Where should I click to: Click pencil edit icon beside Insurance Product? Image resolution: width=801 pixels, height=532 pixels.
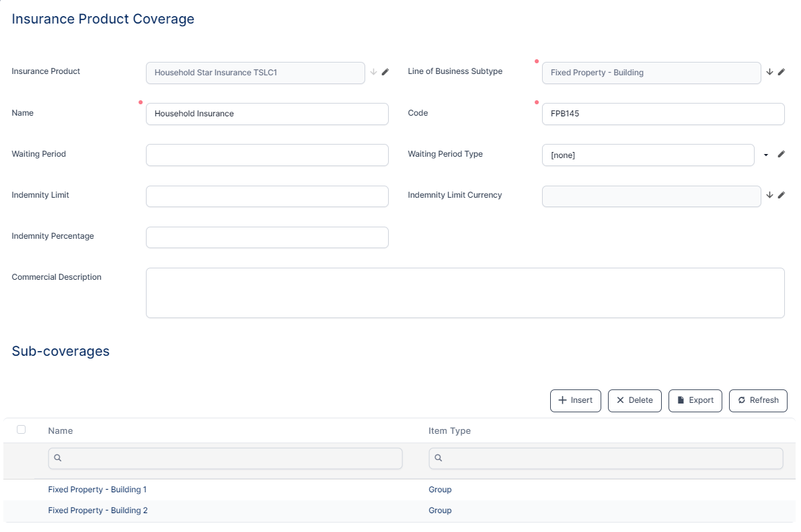385,72
